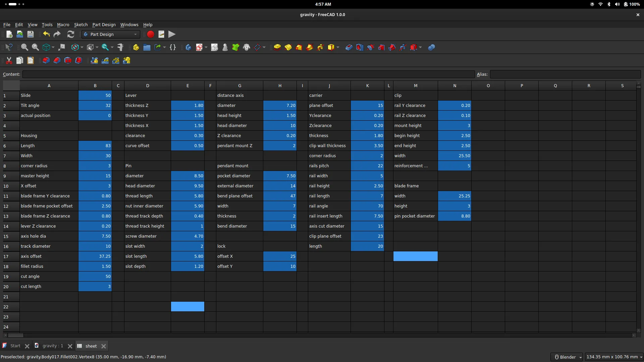The height and width of the screenshot is (362, 644).
Task: Select the Revolution tool
Action: 288,47
